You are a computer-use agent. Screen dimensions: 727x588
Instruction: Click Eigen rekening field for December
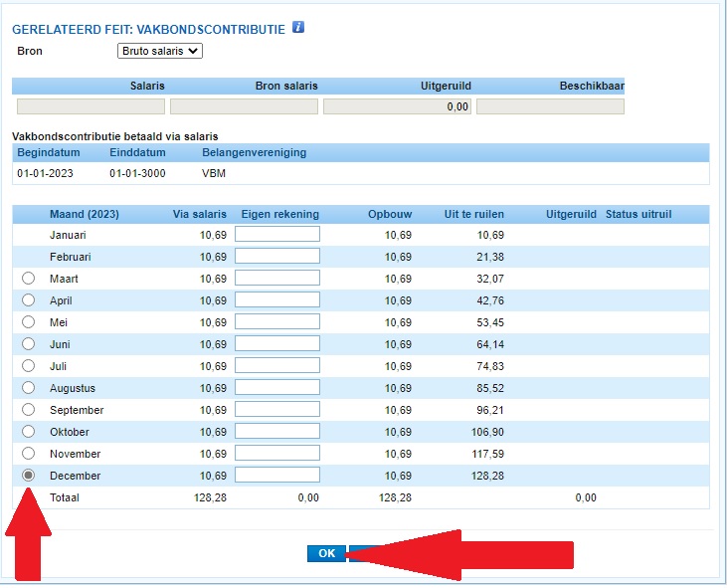coord(277,475)
